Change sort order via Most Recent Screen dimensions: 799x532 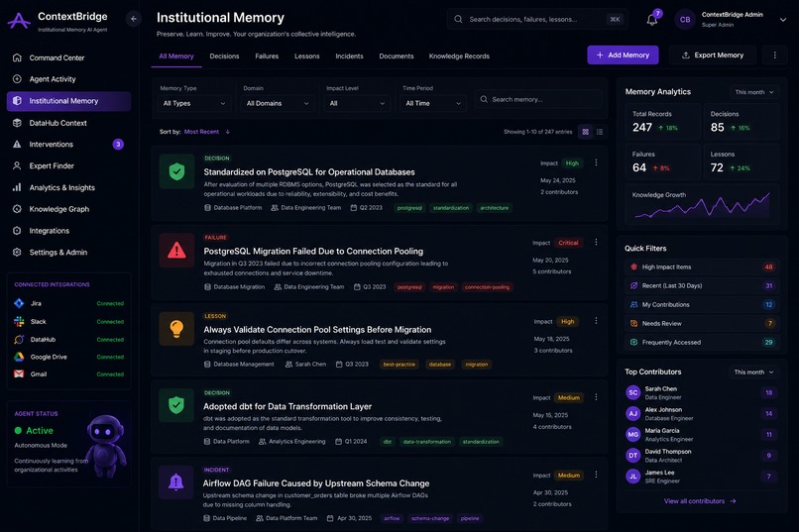pyautogui.click(x=207, y=132)
